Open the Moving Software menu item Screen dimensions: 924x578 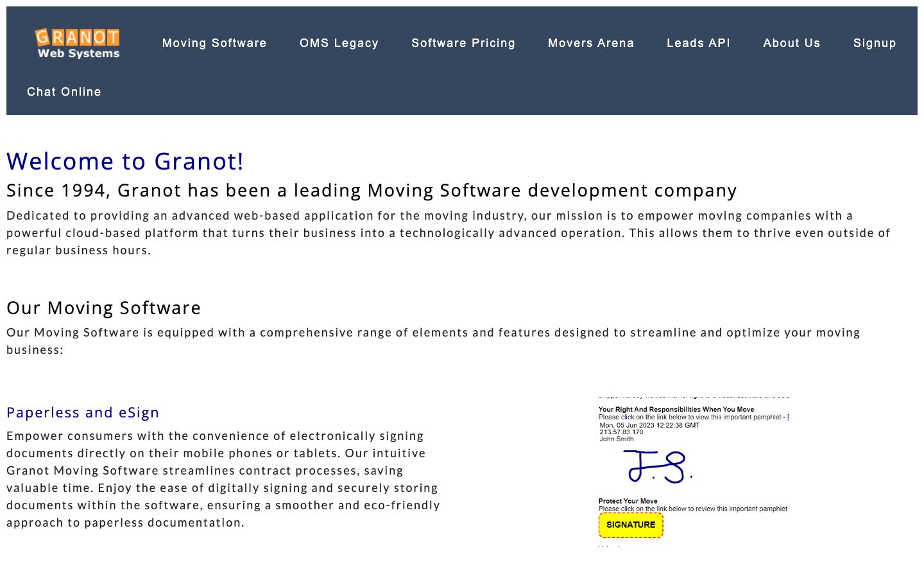point(214,43)
